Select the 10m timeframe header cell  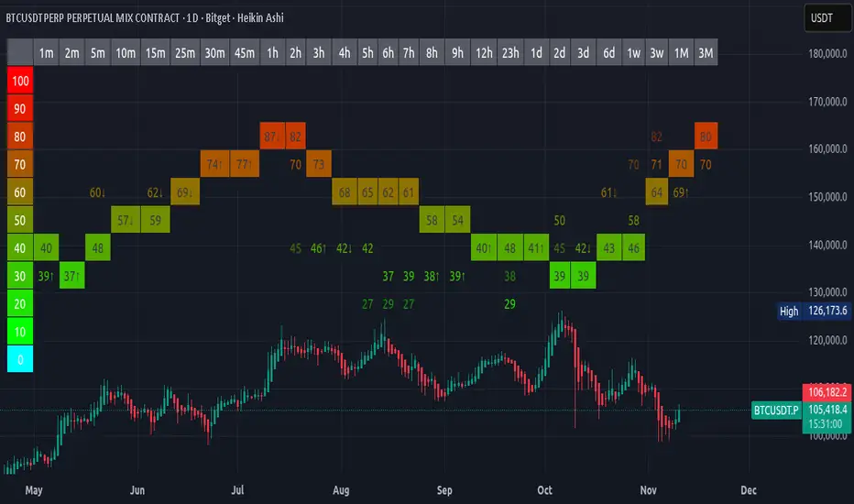[126, 53]
